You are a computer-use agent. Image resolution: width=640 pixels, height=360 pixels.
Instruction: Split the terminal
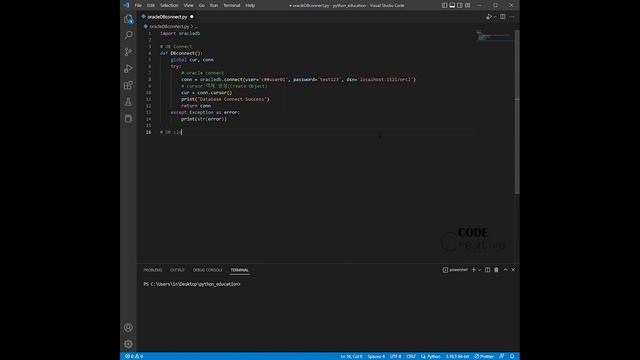point(487,270)
